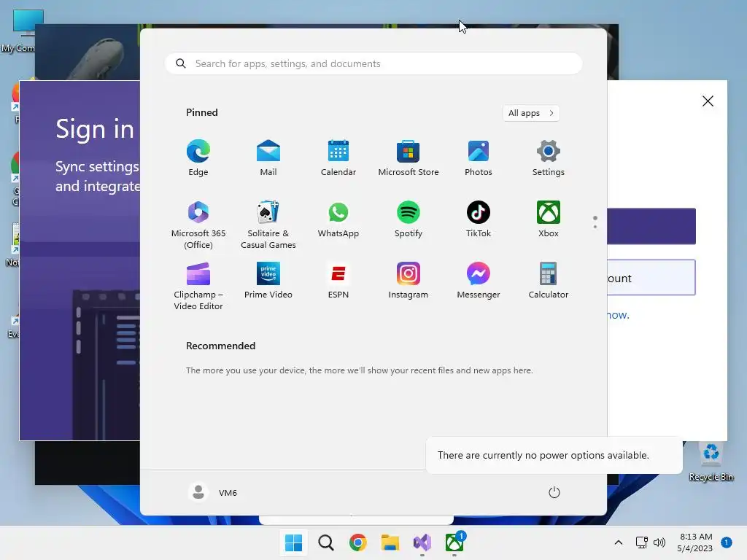Image resolution: width=747 pixels, height=560 pixels.
Task: Open Messenger app
Action: pyautogui.click(x=479, y=281)
